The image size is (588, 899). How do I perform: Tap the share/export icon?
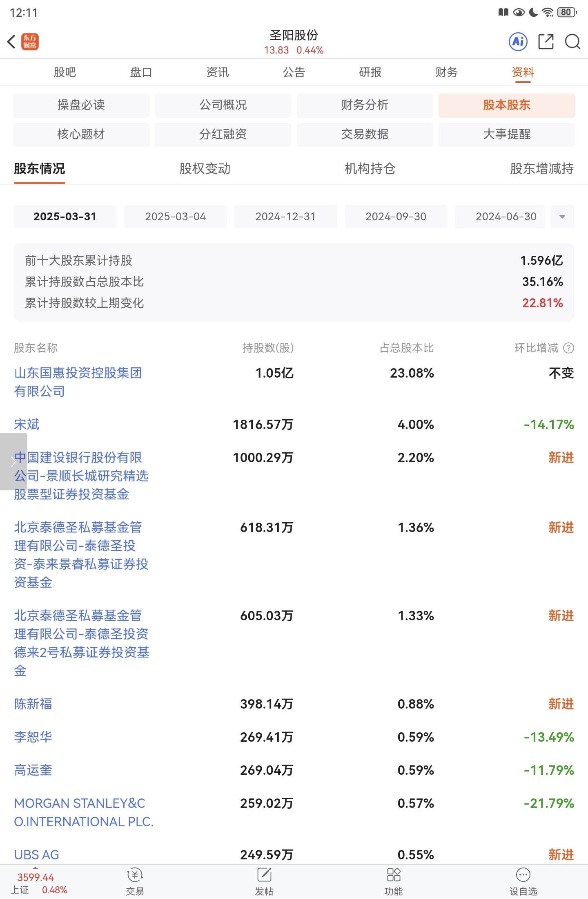pyautogui.click(x=546, y=42)
